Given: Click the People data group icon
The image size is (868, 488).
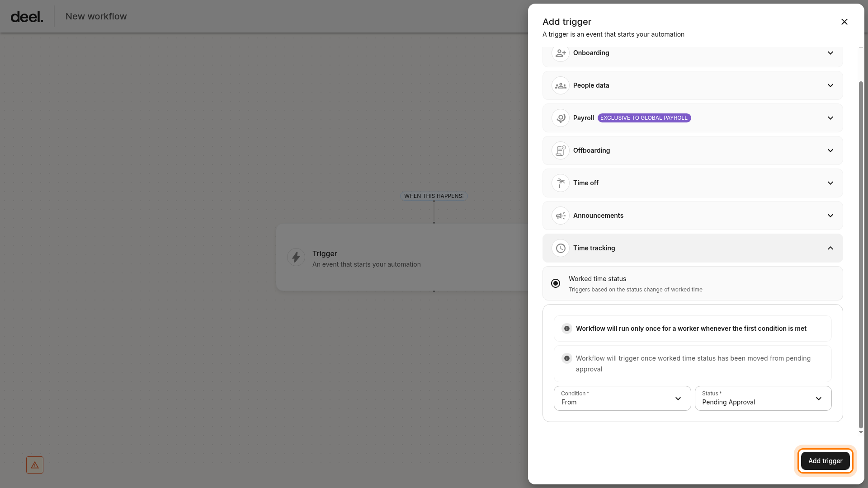Looking at the screenshot, I should (x=561, y=85).
